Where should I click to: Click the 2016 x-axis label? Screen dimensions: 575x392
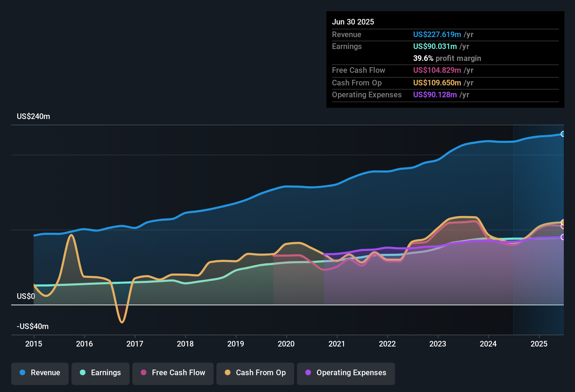tap(84, 344)
